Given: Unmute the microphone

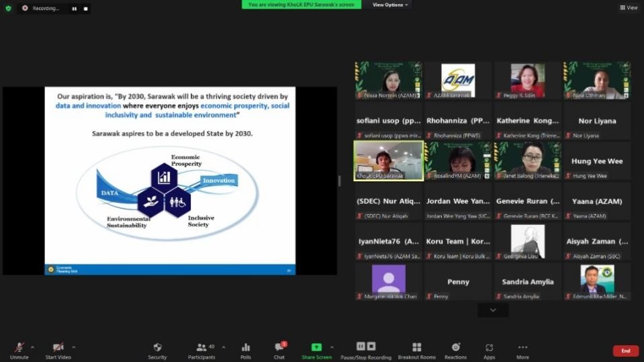Looking at the screenshot, I should coord(19,350).
